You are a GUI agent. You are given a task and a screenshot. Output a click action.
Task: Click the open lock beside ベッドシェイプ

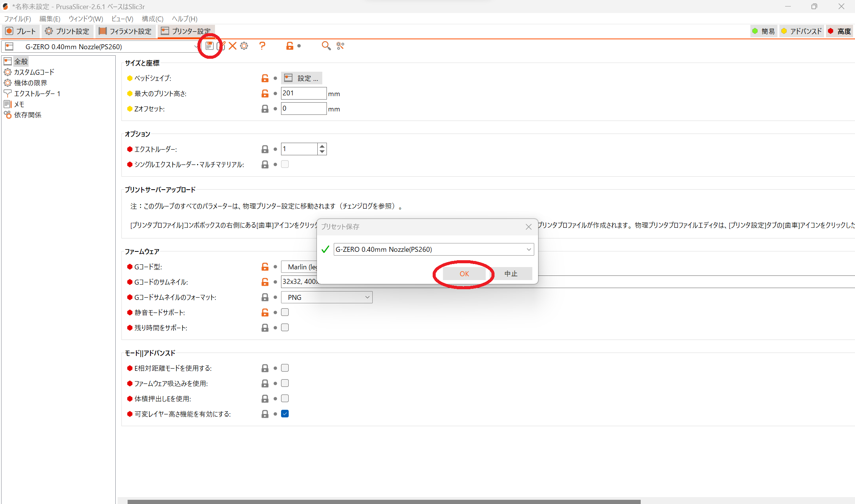click(x=265, y=78)
